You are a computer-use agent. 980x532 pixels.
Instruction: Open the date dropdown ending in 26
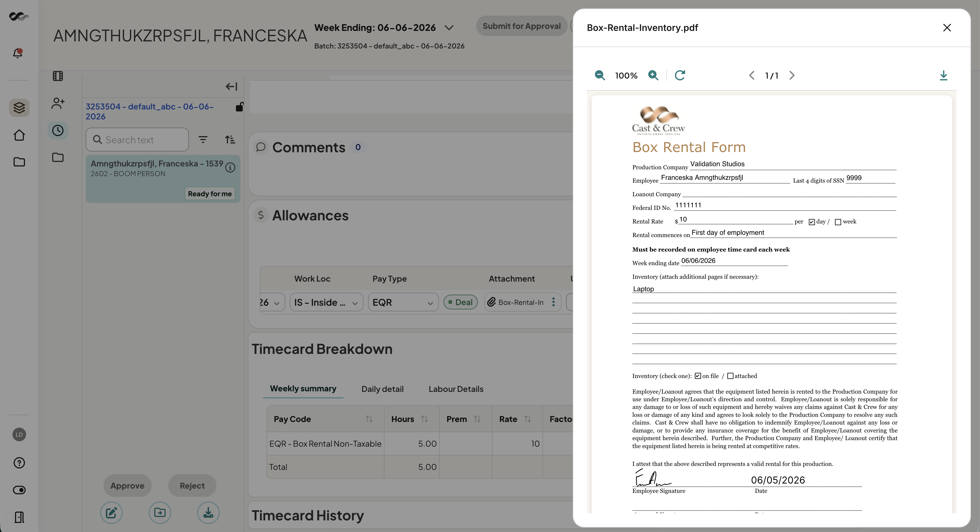pyautogui.click(x=273, y=302)
